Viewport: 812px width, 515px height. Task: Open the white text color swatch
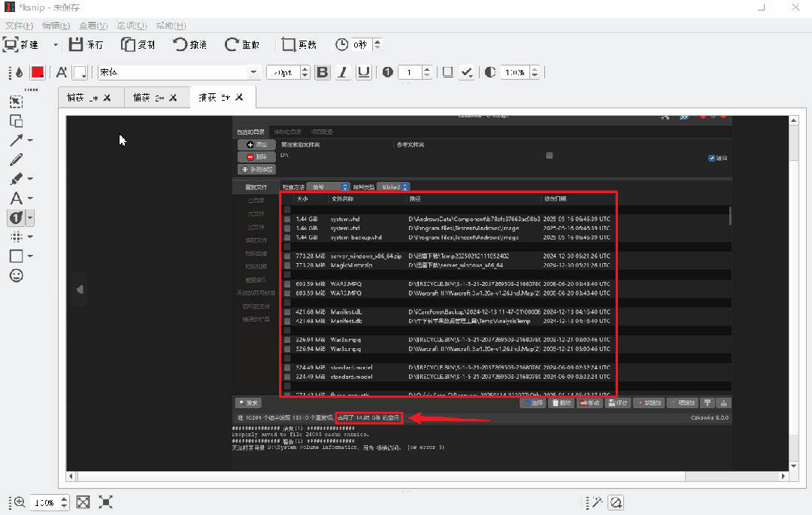point(80,72)
